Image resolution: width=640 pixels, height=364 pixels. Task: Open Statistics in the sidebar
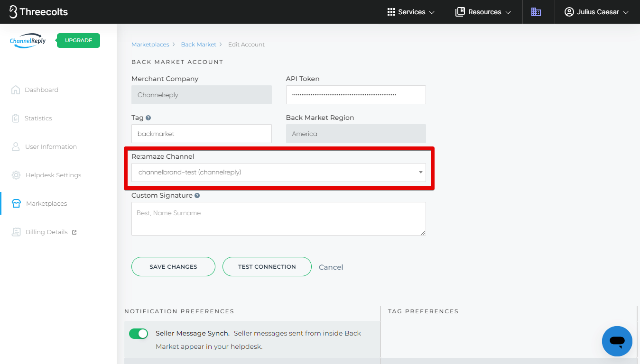point(32,118)
